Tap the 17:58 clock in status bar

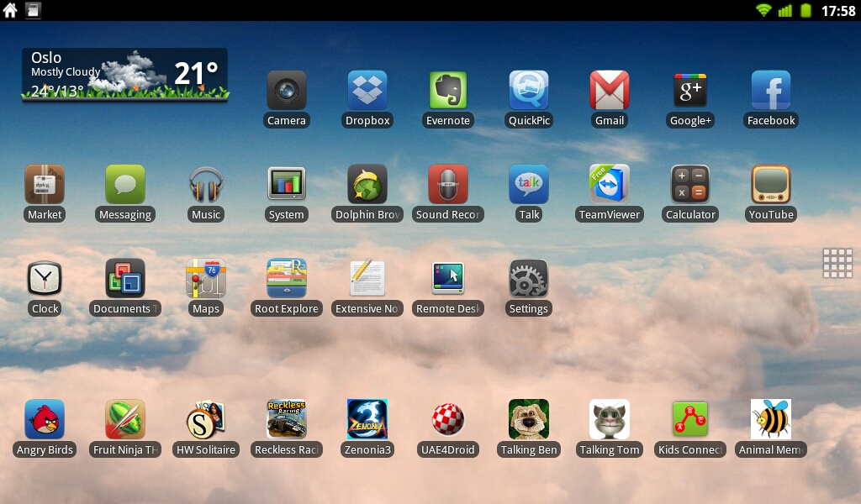click(x=838, y=10)
